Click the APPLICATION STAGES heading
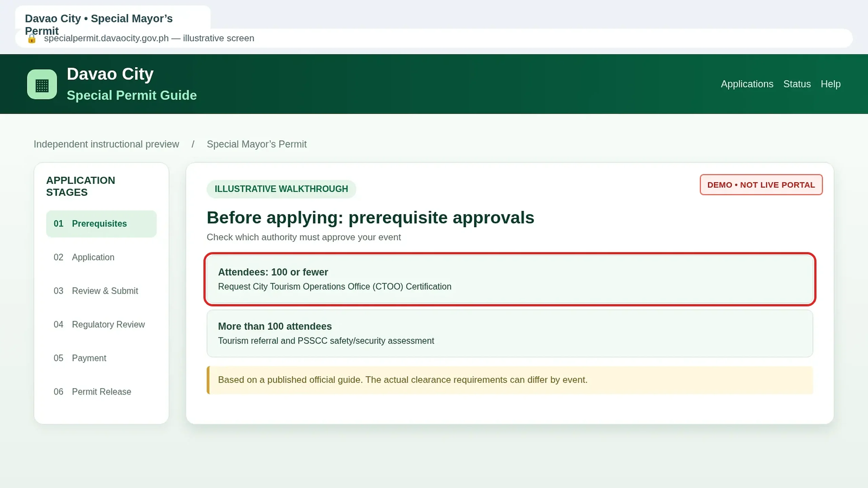868x488 pixels. pos(81,186)
